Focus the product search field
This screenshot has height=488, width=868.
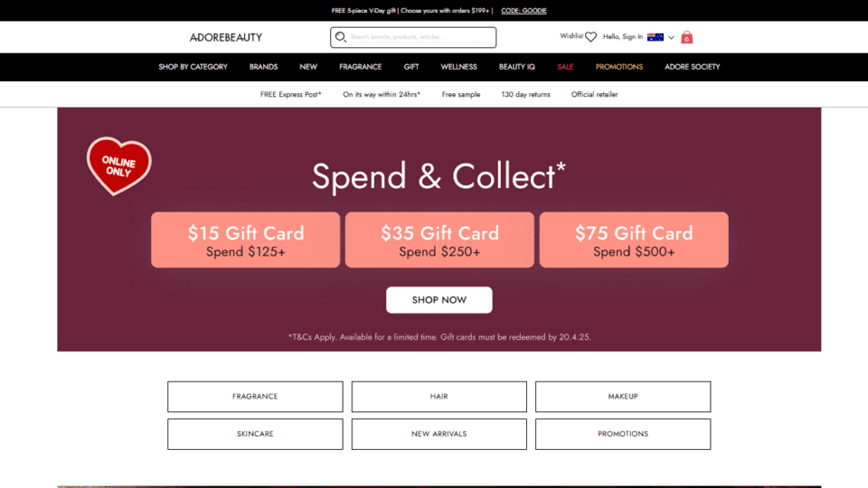(x=420, y=37)
